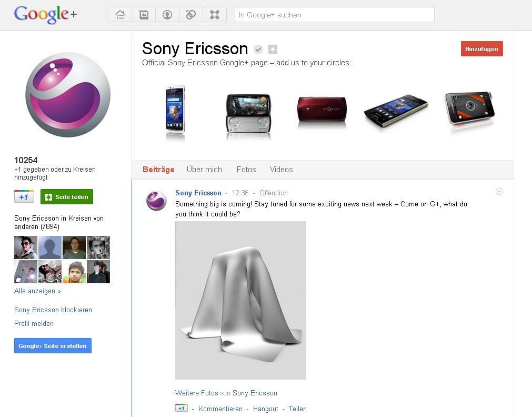532x417 pixels.
Task: Click the page badge icon after the title
Action: [x=273, y=49]
